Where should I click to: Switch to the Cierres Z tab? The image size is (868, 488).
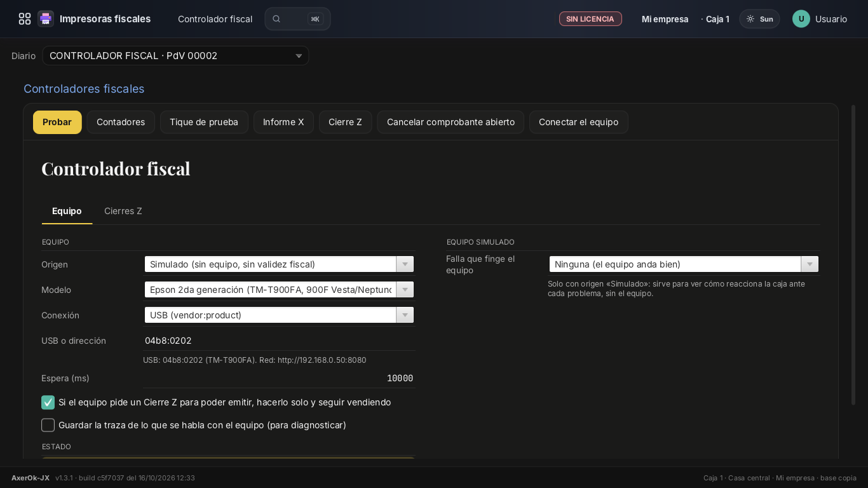click(x=123, y=211)
